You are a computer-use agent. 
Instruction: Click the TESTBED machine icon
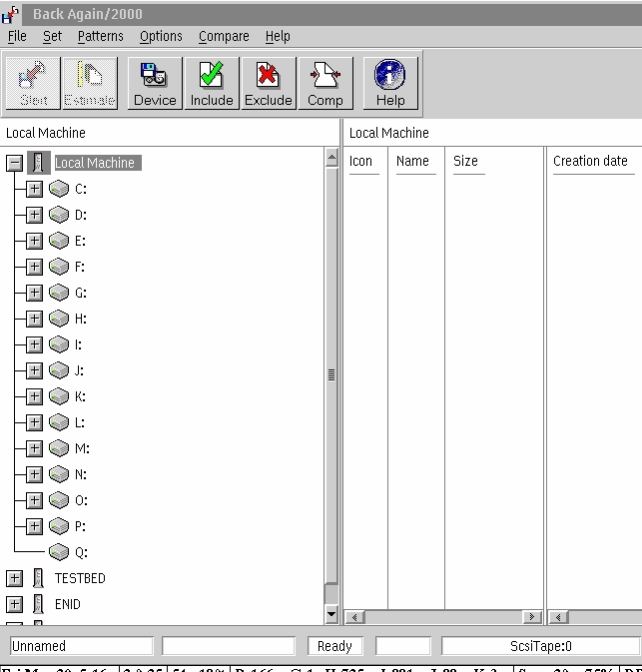click(38, 578)
